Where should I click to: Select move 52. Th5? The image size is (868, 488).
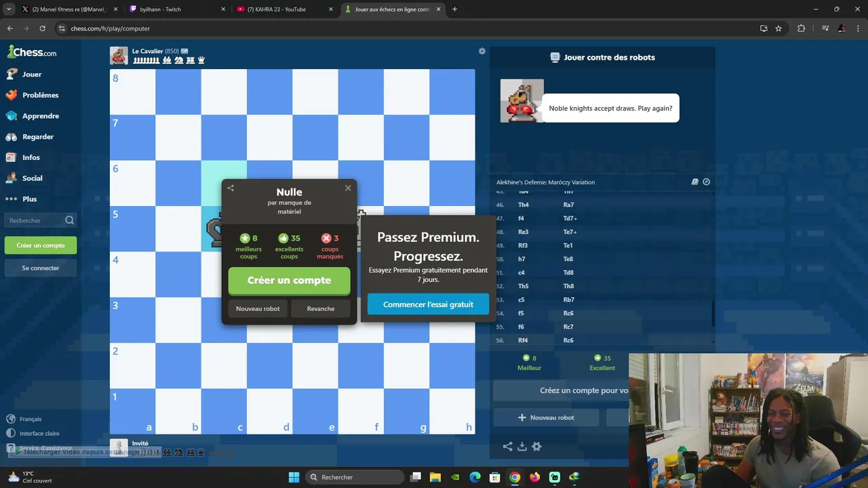pos(524,286)
